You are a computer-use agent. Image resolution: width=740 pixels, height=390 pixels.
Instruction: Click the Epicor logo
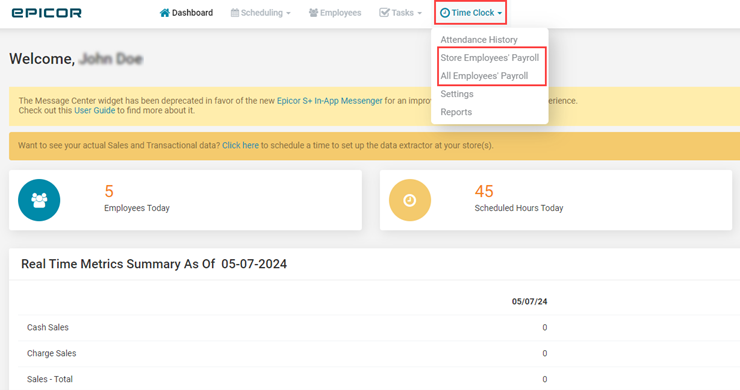click(46, 13)
